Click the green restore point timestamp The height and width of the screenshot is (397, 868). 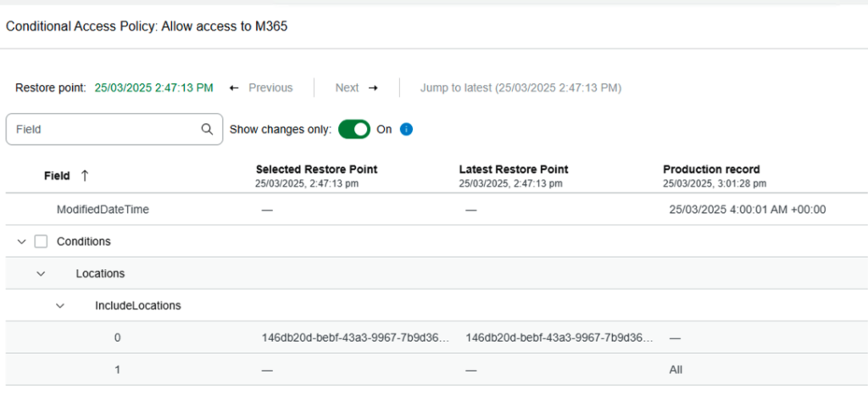pos(153,88)
